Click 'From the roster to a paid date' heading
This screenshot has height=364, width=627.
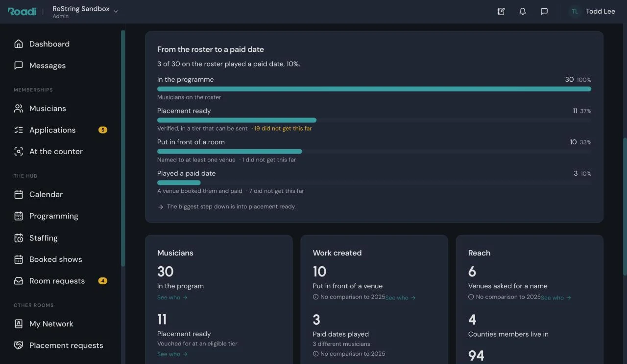[211, 49]
